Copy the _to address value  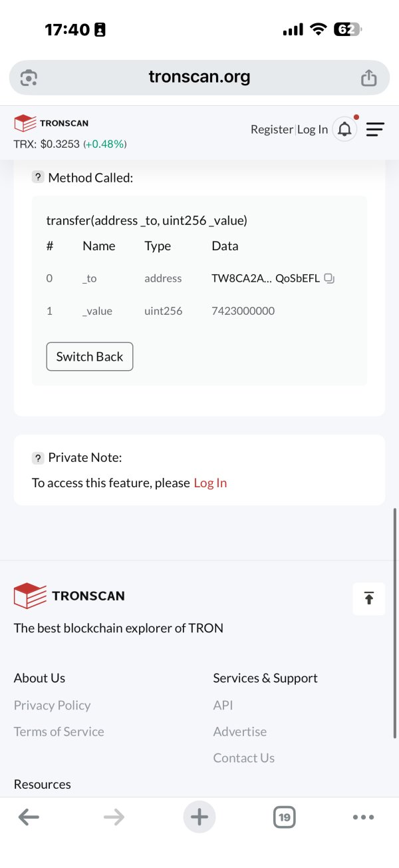pos(329,278)
